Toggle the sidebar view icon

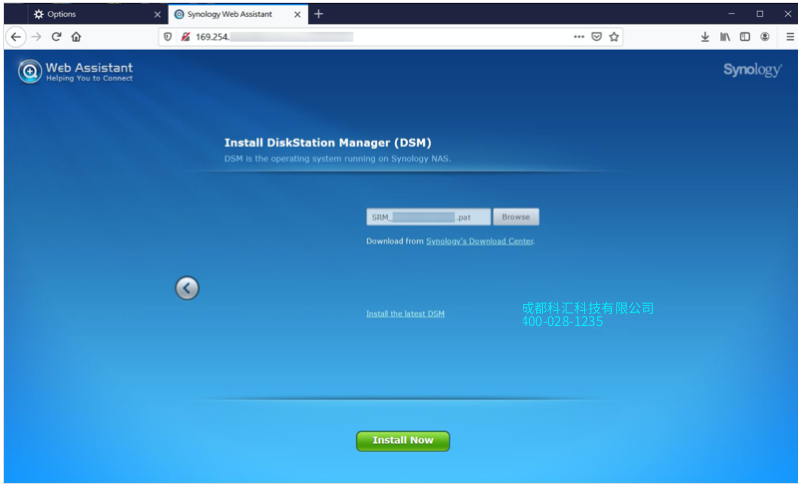[x=745, y=37]
